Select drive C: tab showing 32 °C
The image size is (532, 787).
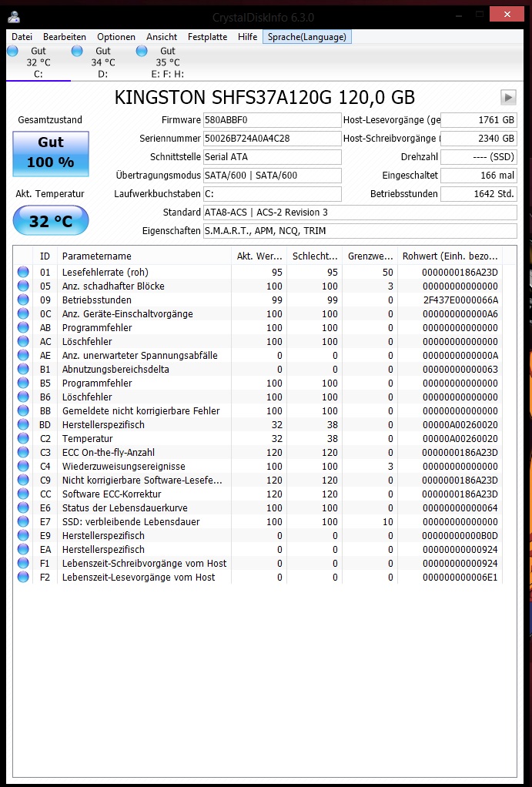click(x=38, y=62)
